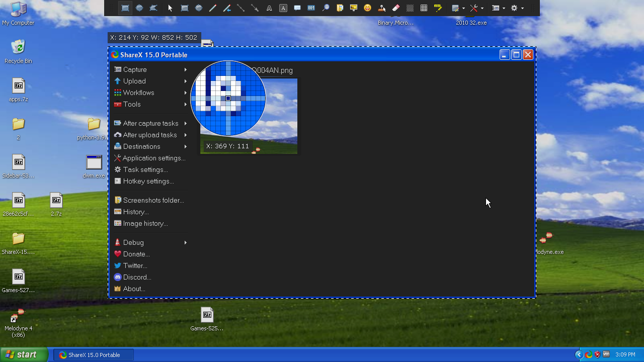Select the Cursor stamp tool

click(382, 8)
